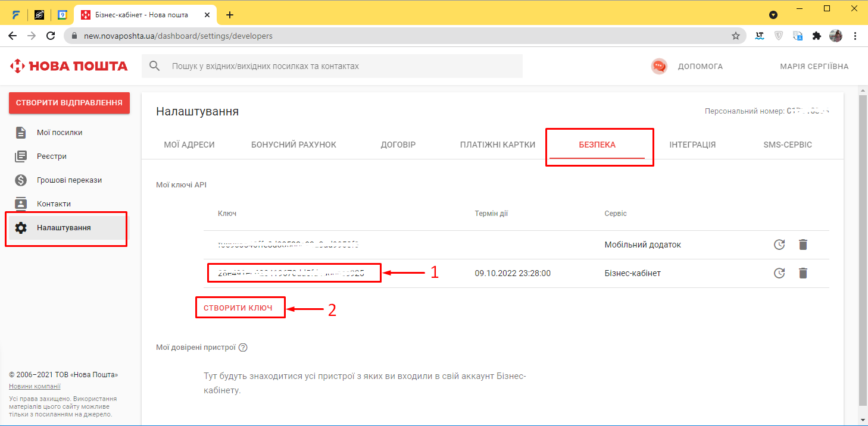This screenshot has height=426, width=868.
Task: Open the Новини компанії link
Action: tap(35, 387)
